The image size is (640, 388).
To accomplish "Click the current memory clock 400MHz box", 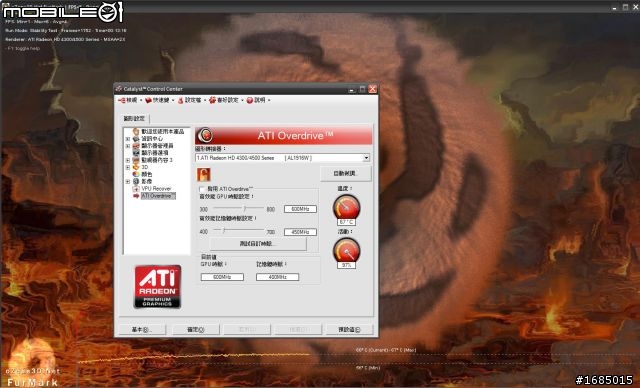I will (x=278, y=277).
